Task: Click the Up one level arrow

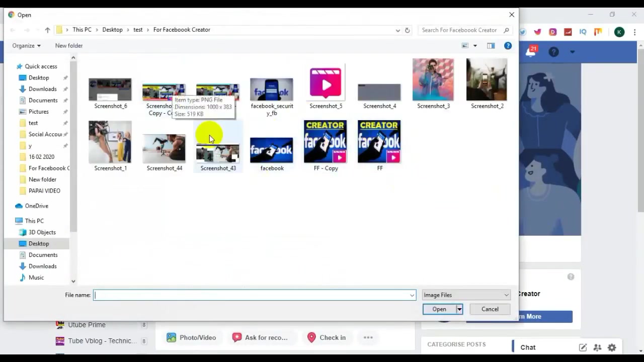Action: pyautogui.click(x=47, y=30)
